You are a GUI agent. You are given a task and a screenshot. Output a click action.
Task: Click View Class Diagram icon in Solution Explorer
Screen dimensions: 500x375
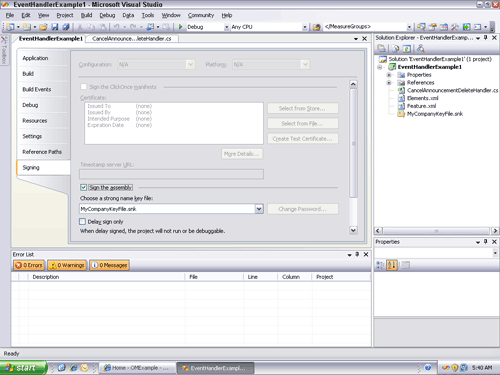[421, 49]
